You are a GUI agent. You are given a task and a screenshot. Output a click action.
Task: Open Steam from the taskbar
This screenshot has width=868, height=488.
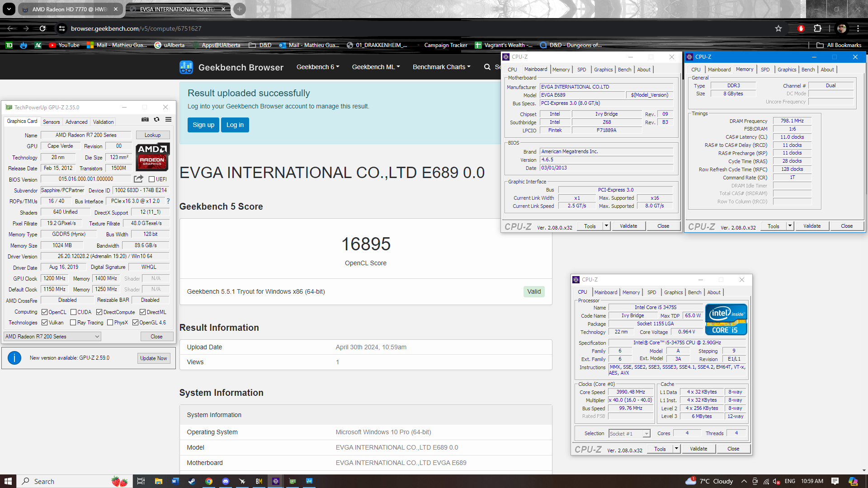[x=192, y=481]
